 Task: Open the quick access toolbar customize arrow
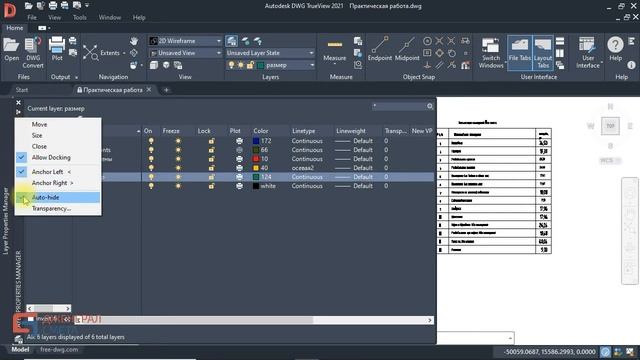pyautogui.click(x=87, y=6)
